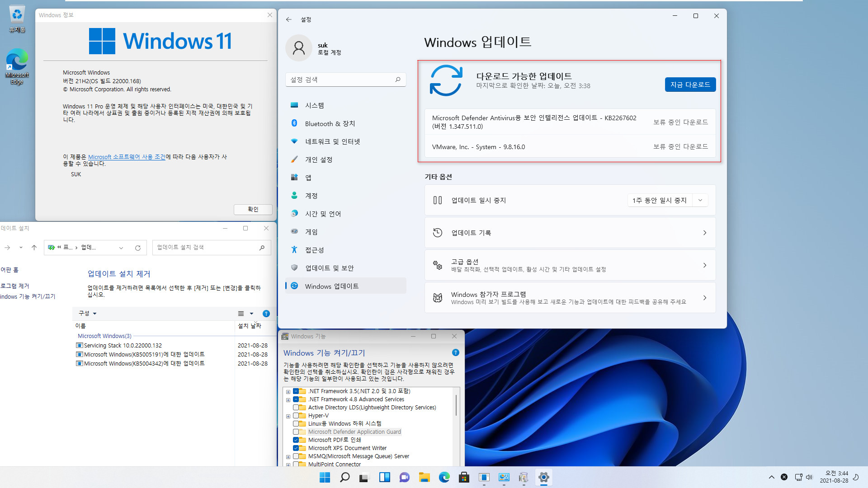Image resolution: width=868 pixels, height=488 pixels.
Task: Click the Insider Program cat icon
Action: [x=437, y=298]
